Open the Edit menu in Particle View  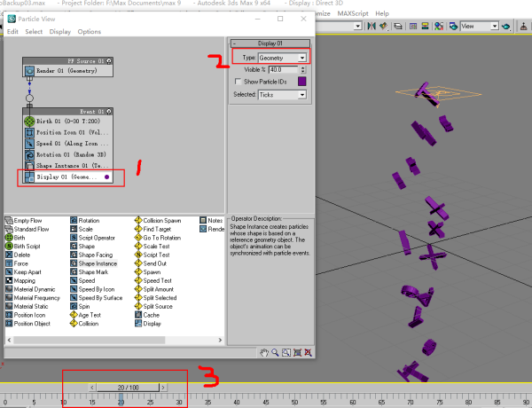[12, 32]
